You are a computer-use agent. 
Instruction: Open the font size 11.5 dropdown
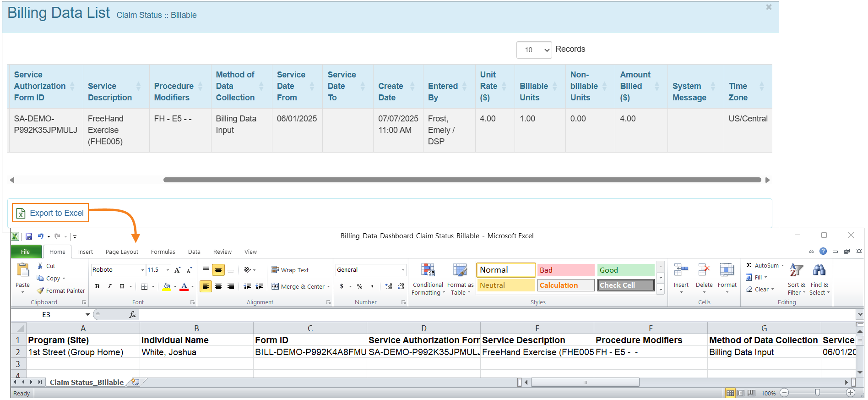click(168, 270)
